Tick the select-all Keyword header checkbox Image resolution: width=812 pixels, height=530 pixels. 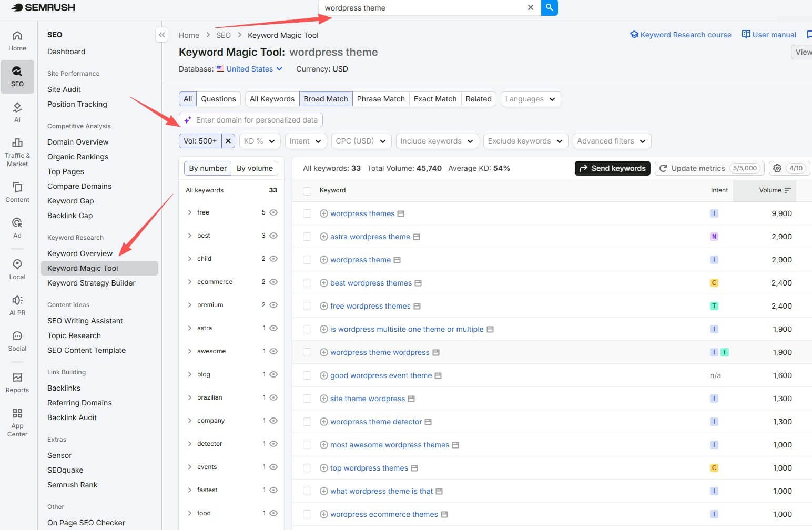point(307,191)
